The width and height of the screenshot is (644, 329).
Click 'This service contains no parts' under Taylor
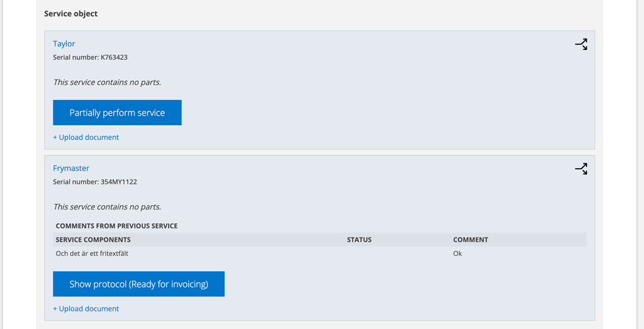click(x=107, y=82)
